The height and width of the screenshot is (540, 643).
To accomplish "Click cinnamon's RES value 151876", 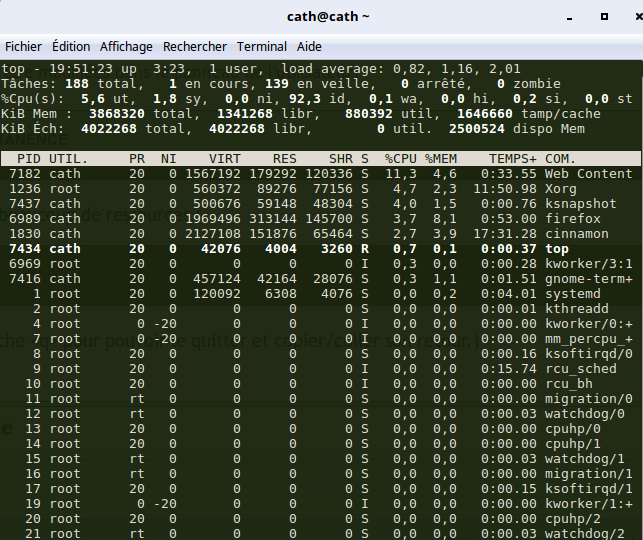I will pos(273,234).
